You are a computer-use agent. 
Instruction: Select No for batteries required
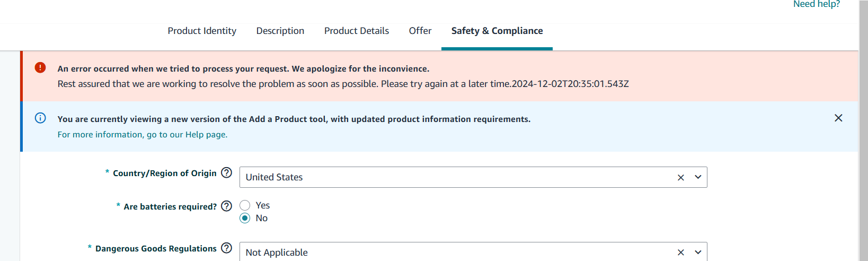(x=245, y=218)
